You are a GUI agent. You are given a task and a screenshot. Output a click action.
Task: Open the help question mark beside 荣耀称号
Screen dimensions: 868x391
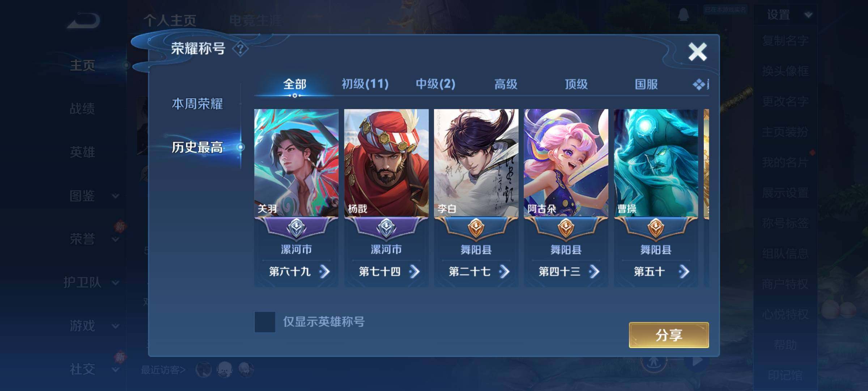click(241, 49)
